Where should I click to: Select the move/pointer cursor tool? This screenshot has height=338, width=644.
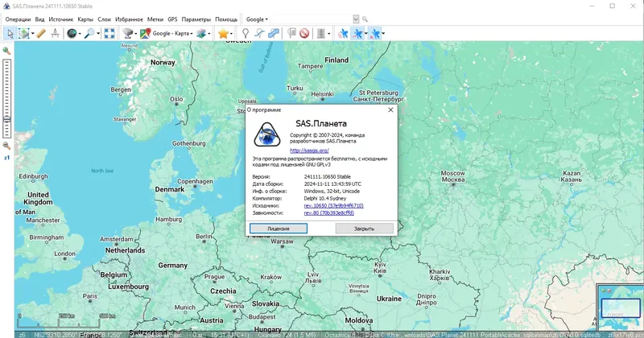[x=10, y=33]
